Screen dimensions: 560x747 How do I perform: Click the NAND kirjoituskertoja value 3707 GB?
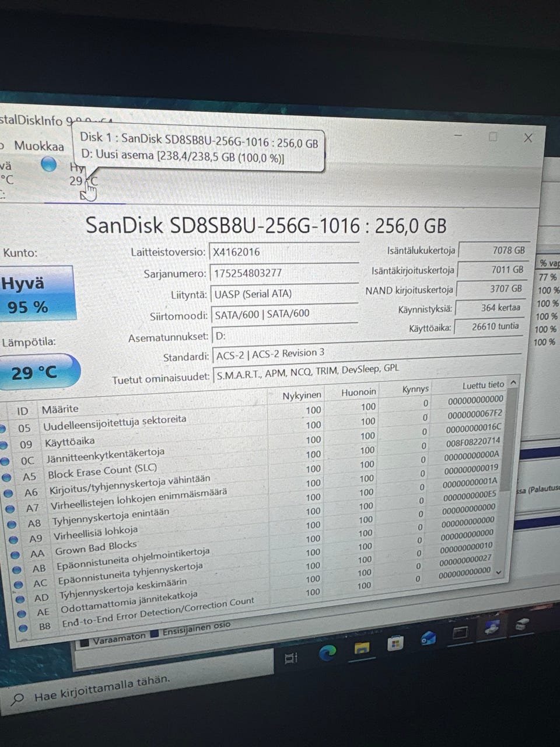(492, 289)
